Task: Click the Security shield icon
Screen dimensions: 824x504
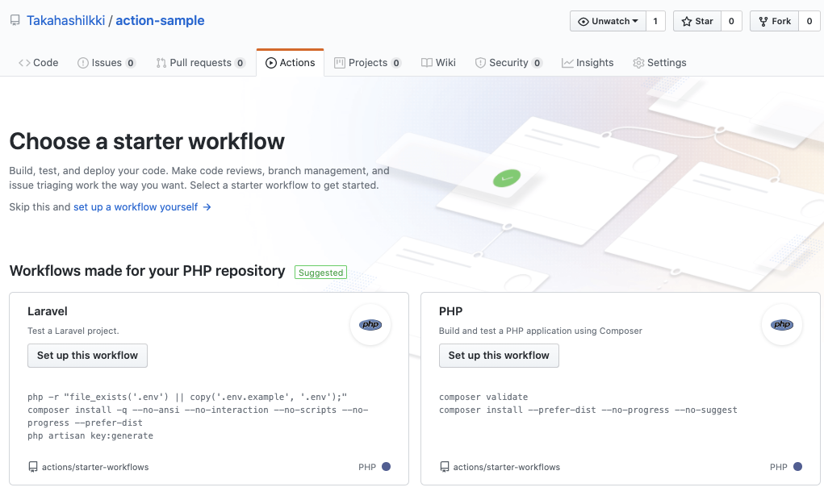Action: pyautogui.click(x=480, y=63)
